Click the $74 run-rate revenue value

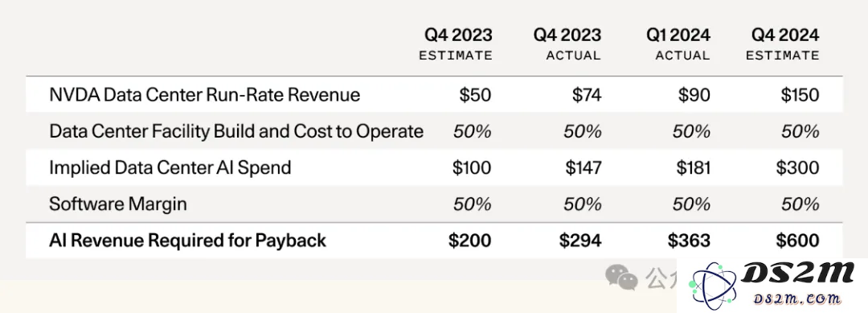tap(587, 95)
